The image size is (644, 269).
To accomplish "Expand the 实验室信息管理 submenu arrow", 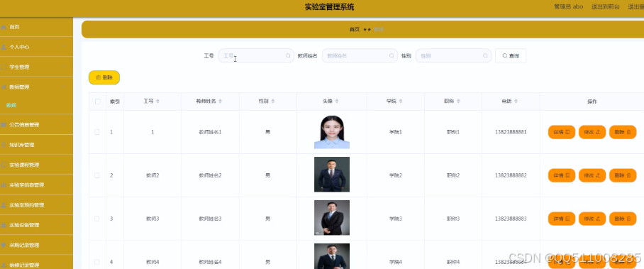I will [x=65, y=185].
